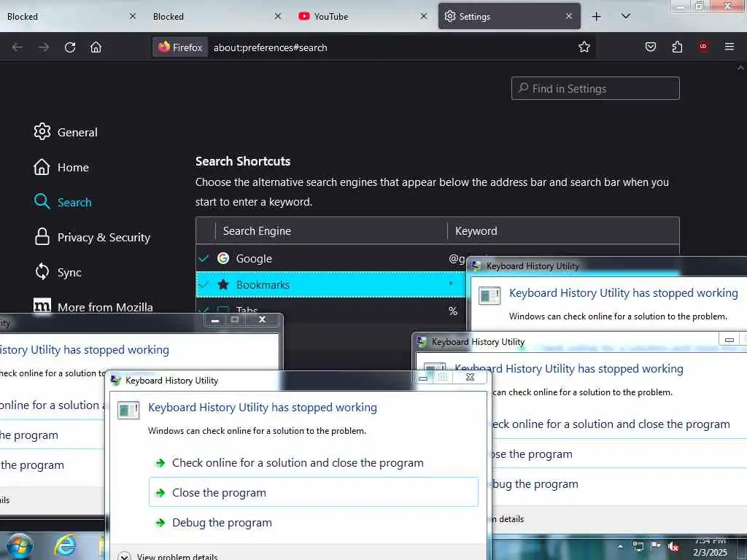Select the Google search engine row
Viewport: 747px width, 560px height.
(331, 258)
